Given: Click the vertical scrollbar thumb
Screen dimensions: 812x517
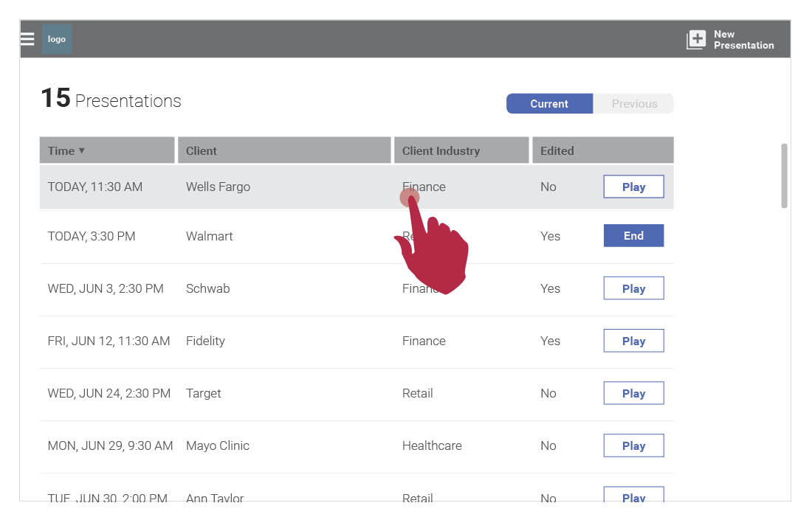Looking at the screenshot, I should 784,176.
